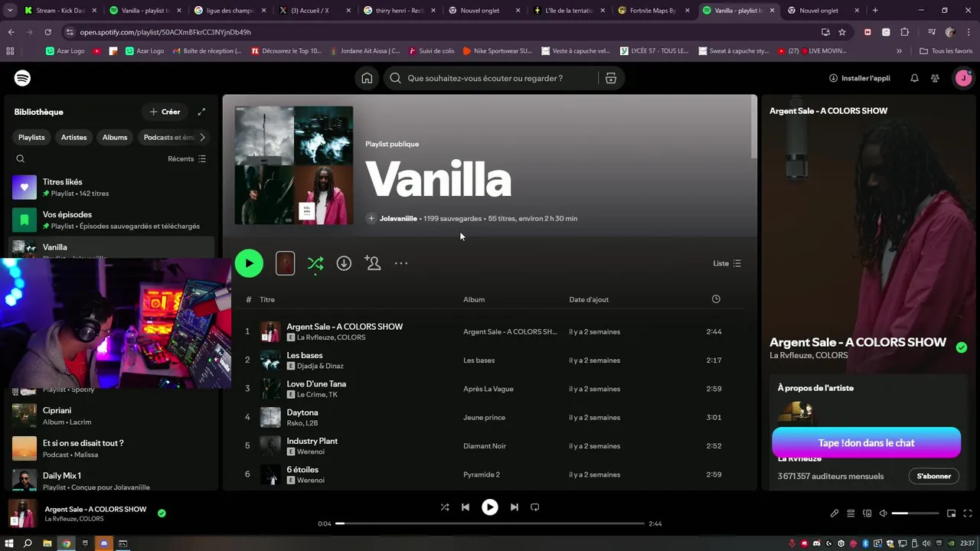This screenshot has height=551, width=980.
Task: Switch to the Fortnite Maps browser tab
Action: pyautogui.click(x=652, y=11)
